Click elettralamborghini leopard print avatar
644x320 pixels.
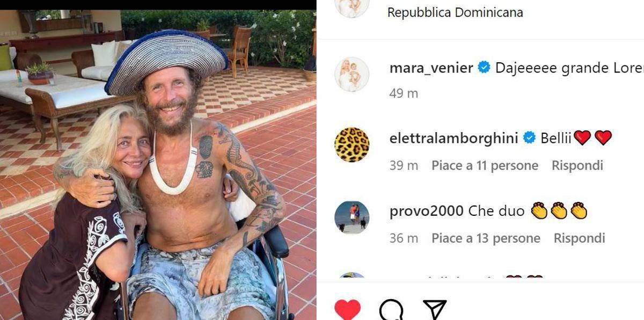coord(352,145)
